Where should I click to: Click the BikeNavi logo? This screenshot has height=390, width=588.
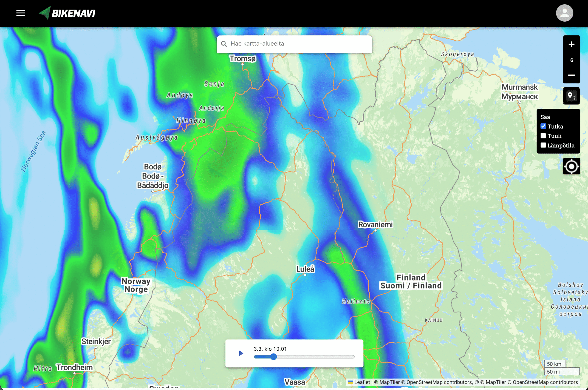67,13
